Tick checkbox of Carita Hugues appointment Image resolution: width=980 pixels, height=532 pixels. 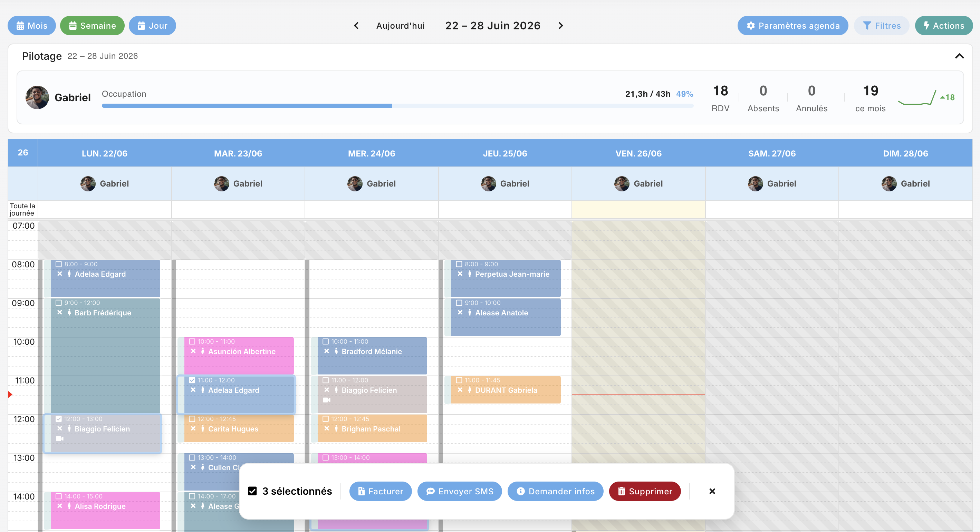pos(192,419)
